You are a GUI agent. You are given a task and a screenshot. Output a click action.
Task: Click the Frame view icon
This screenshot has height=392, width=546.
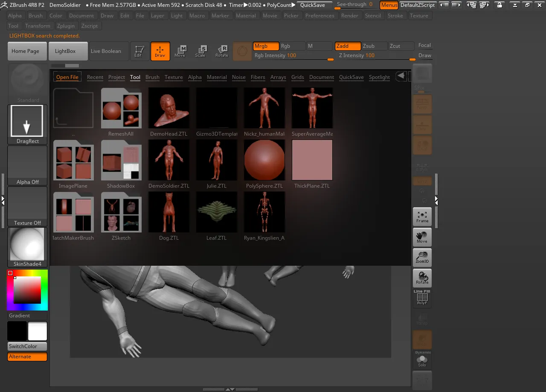422,217
